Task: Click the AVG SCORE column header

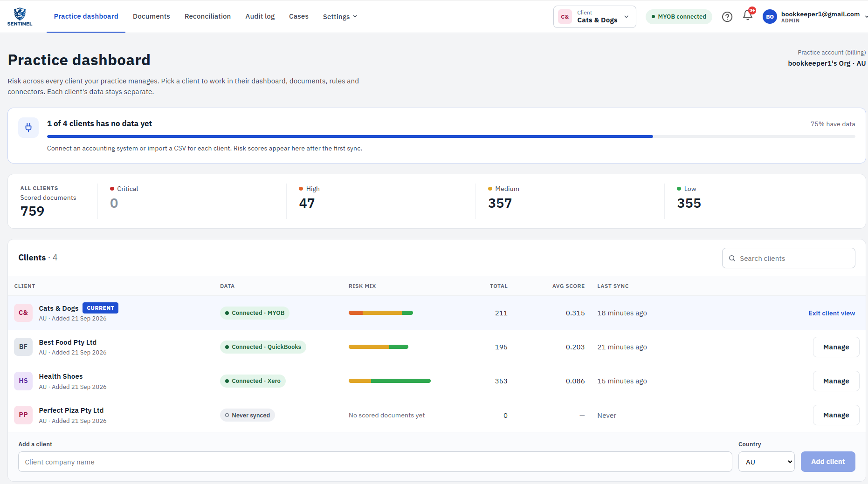Action: pos(568,286)
